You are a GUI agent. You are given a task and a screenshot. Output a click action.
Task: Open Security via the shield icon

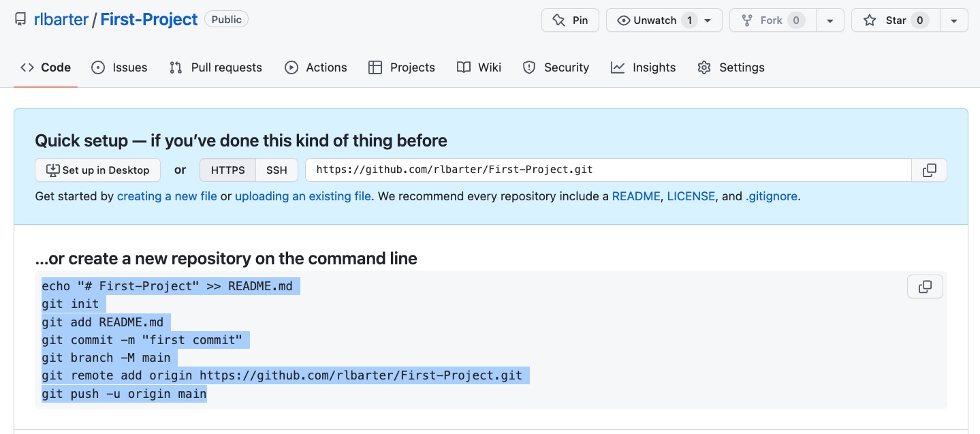click(x=530, y=67)
